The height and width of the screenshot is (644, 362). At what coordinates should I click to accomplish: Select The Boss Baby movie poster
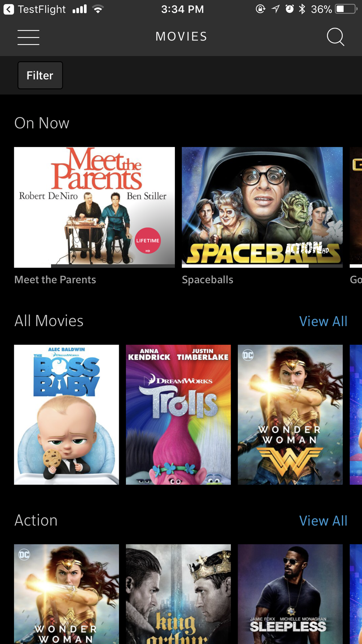click(x=67, y=415)
